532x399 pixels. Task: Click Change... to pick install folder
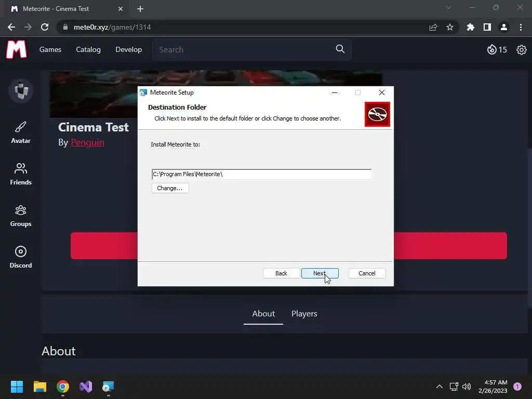pos(170,188)
